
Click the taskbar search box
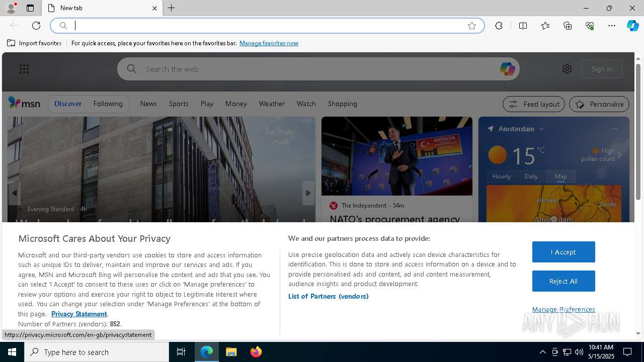click(97, 352)
